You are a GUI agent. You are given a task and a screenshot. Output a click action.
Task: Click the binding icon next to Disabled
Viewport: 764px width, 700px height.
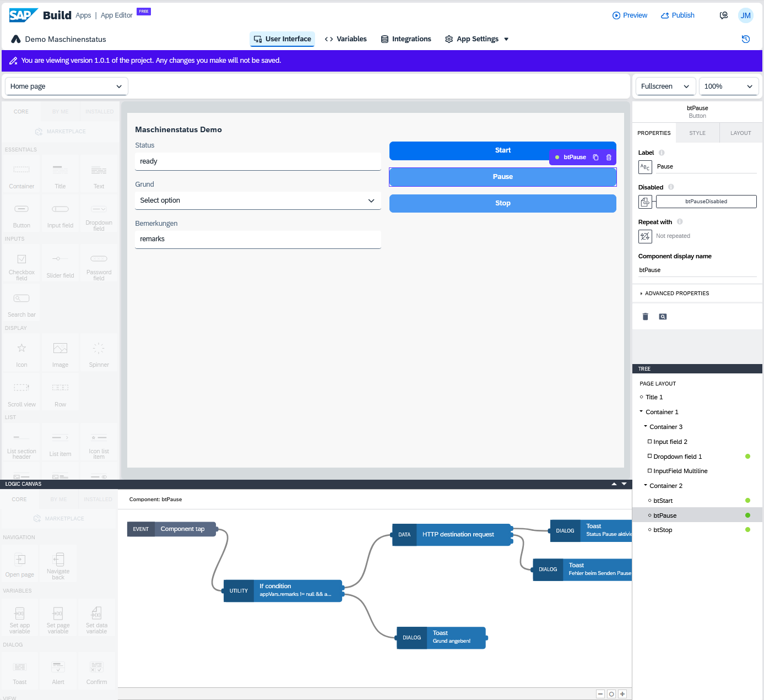[645, 202]
